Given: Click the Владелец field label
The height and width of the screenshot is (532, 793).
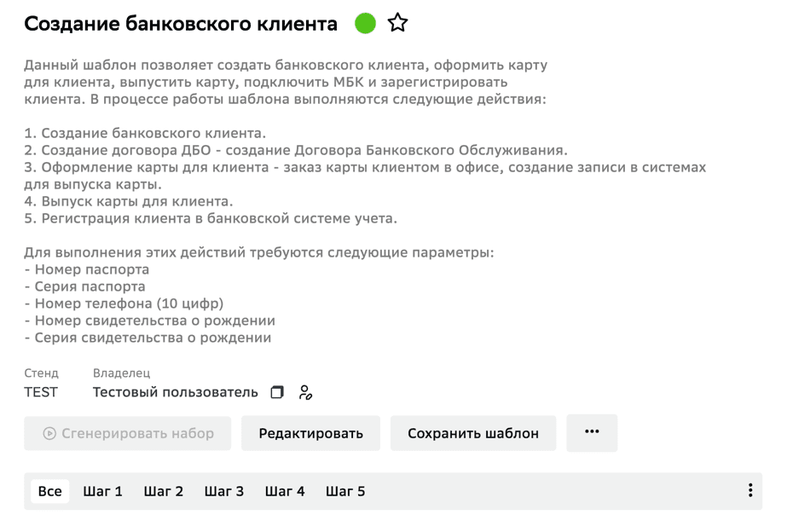Looking at the screenshot, I should pos(121,373).
